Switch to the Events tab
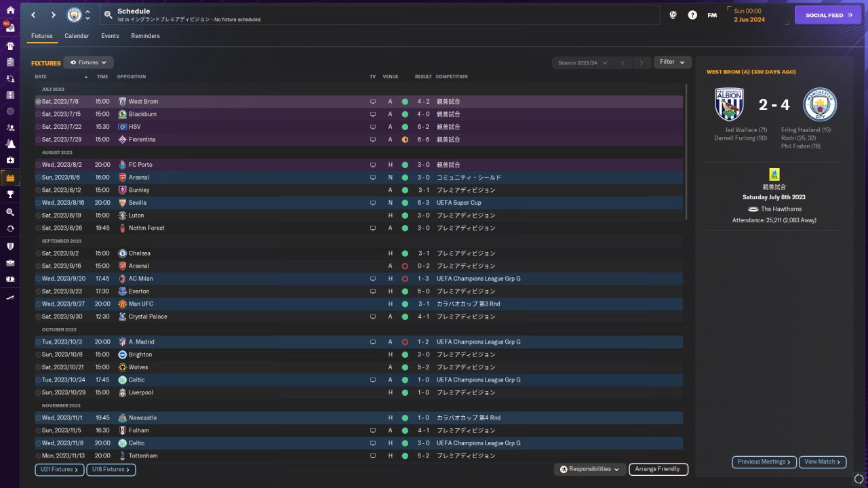868x488 pixels. 110,36
